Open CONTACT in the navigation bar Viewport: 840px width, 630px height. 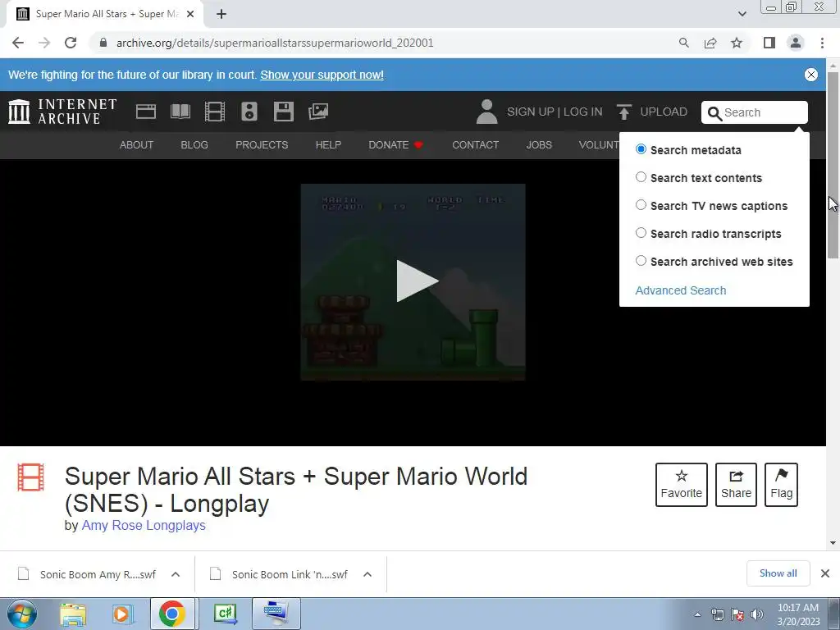tap(475, 144)
